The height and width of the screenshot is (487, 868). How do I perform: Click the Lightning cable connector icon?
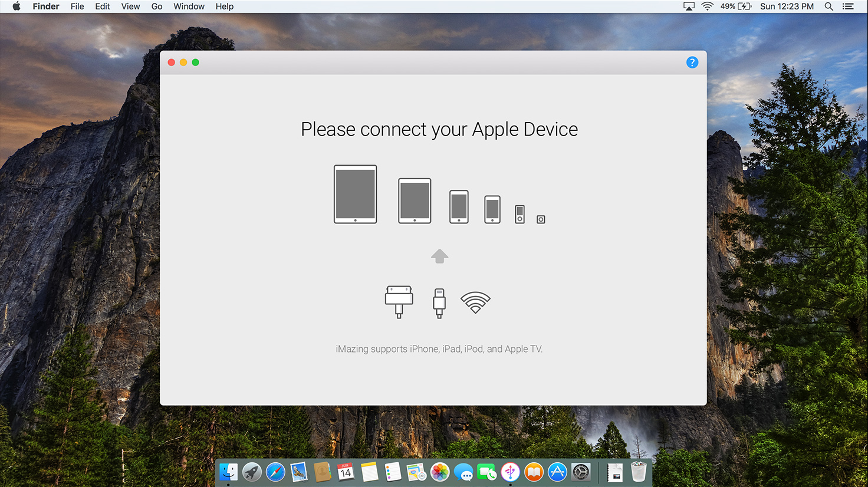point(439,303)
